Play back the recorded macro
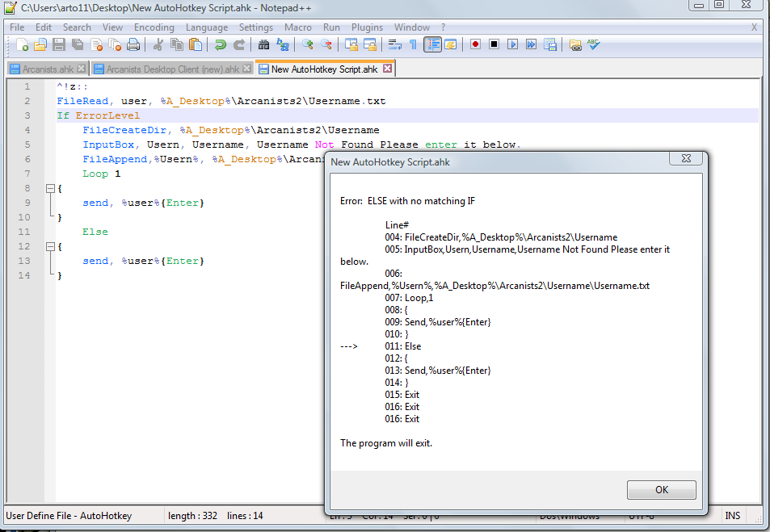 pyautogui.click(x=513, y=44)
